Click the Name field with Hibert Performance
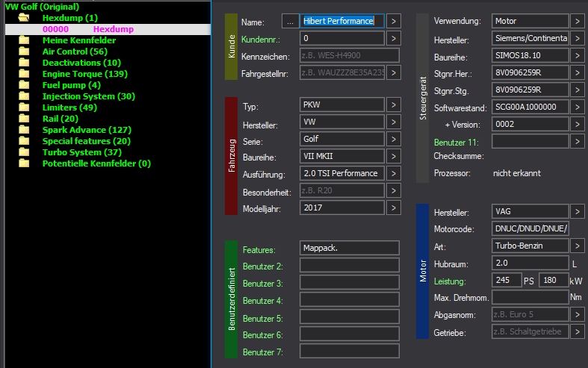 [x=342, y=21]
